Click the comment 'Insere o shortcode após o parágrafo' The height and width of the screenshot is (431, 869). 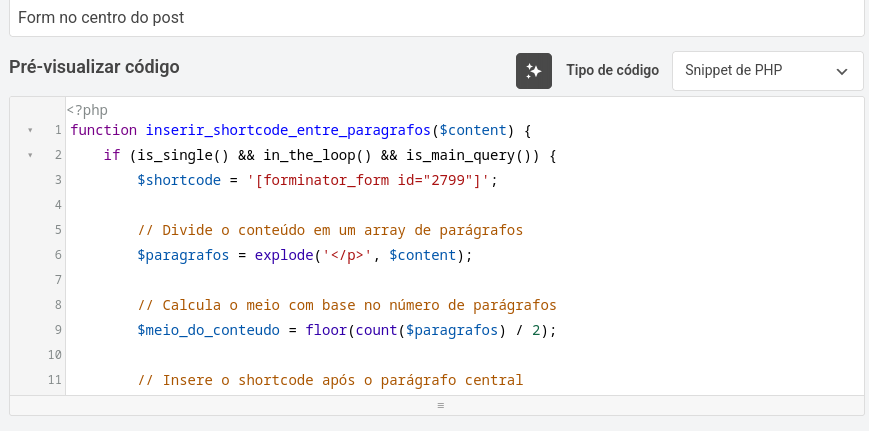coord(309,381)
